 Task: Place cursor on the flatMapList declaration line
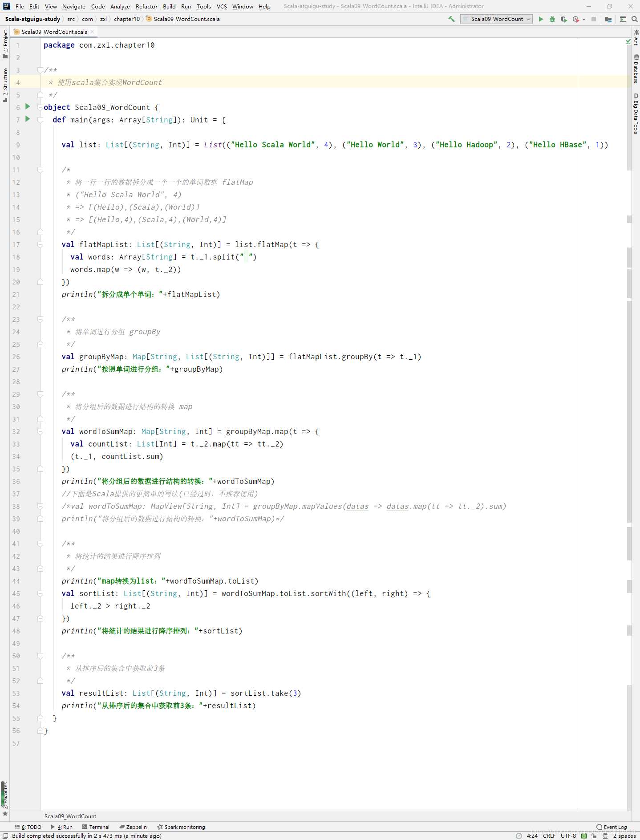click(190, 244)
